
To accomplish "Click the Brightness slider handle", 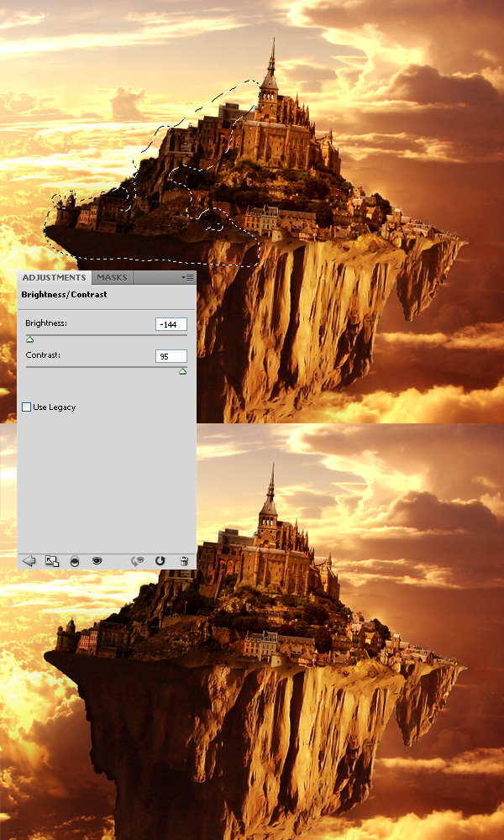I will click(x=30, y=339).
